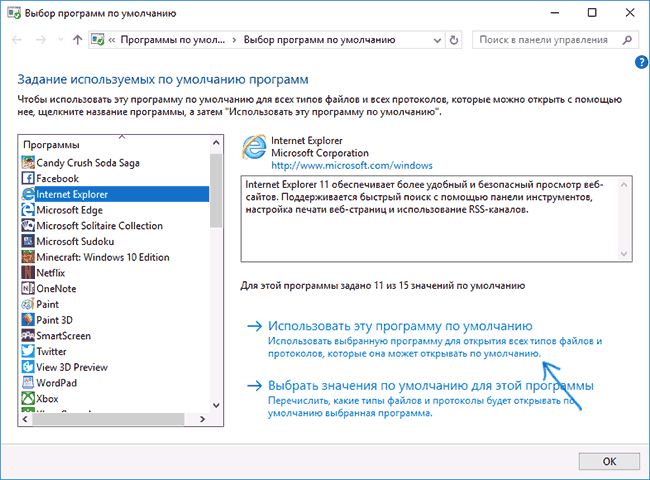This screenshot has width=650, height=480.
Task: Click the Paint 3D icon
Action: click(28, 320)
